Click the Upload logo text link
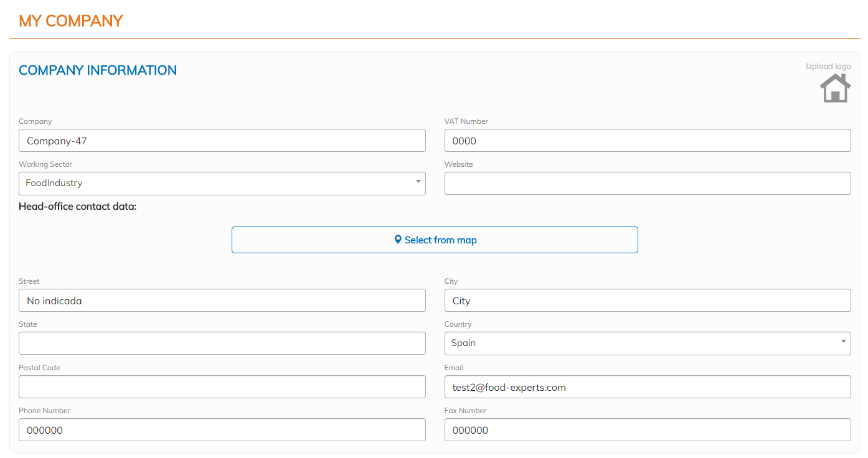This screenshot has height=458, width=868. 828,67
